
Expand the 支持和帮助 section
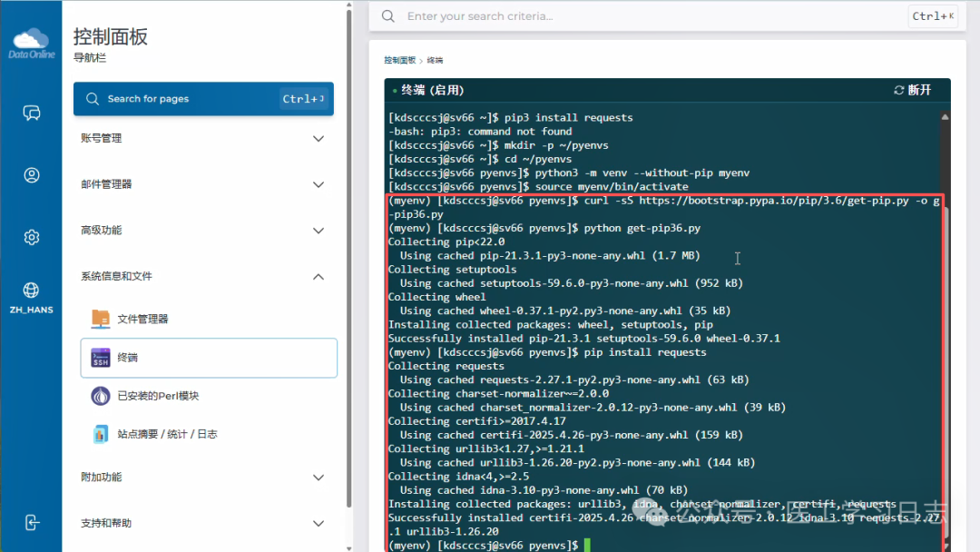pos(203,523)
